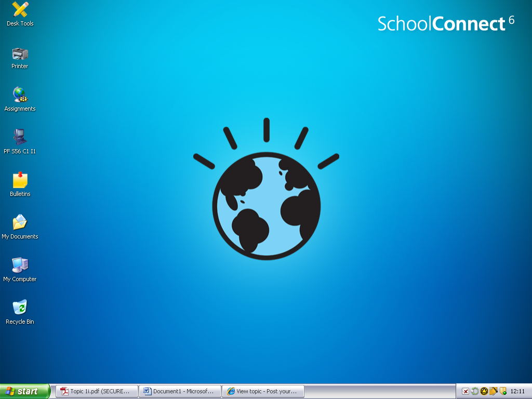Switch to View topic Internet Explorer window

point(263,391)
